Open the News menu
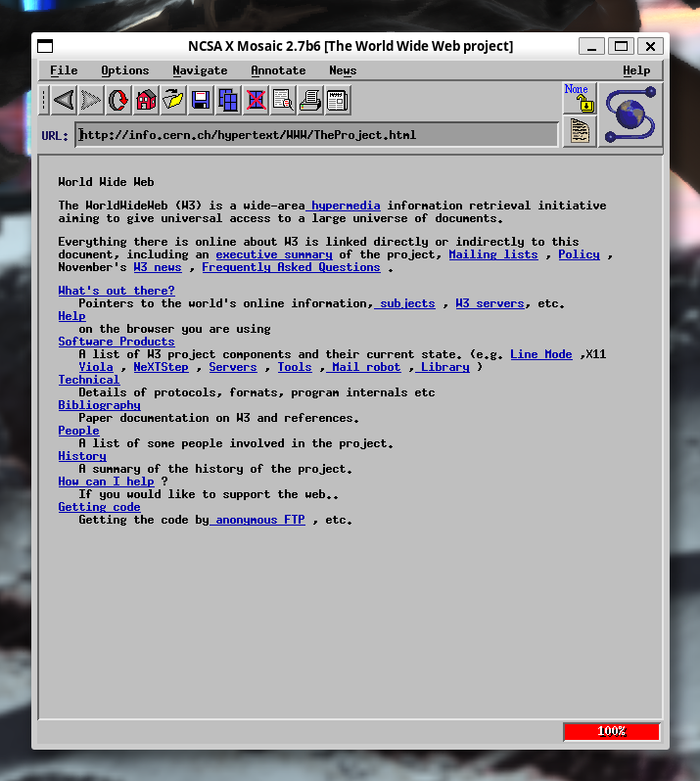This screenshot has width=700, height=781. pos(343,70)
